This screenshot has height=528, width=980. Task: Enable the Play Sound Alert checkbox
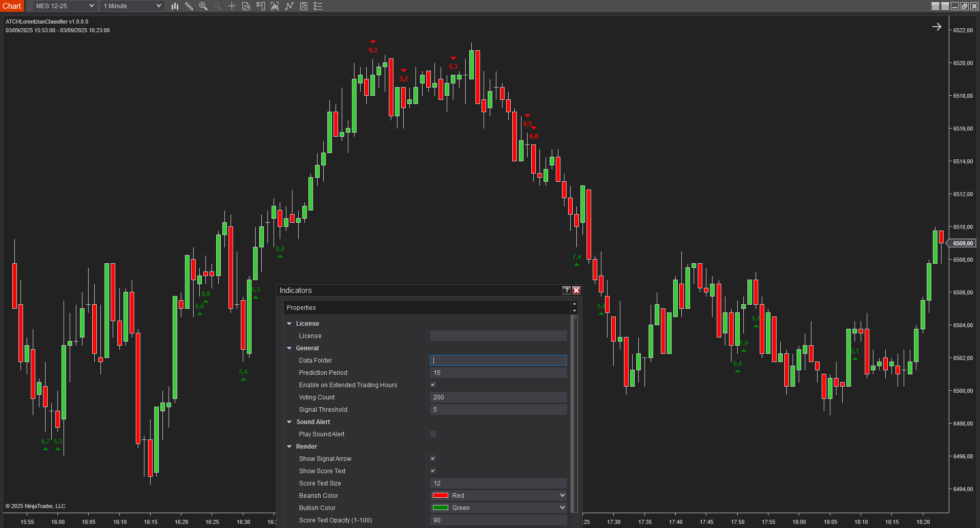[433, 434]
